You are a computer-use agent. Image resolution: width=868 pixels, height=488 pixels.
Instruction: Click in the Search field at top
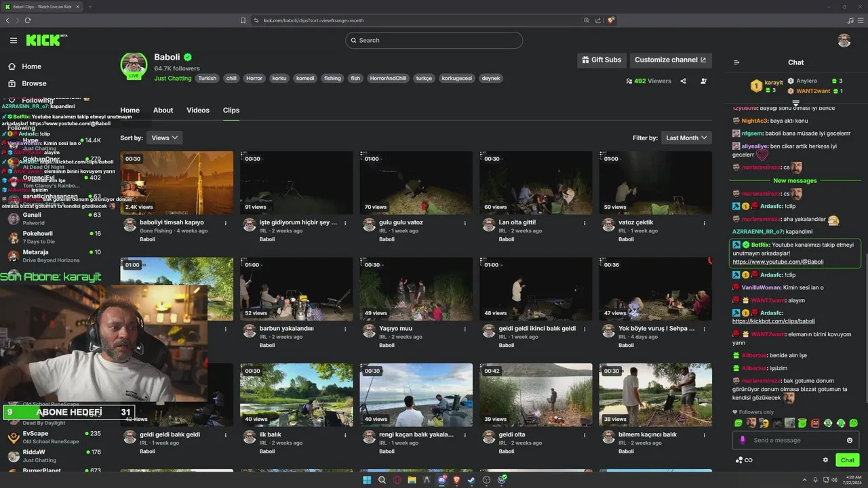(434, 41)
